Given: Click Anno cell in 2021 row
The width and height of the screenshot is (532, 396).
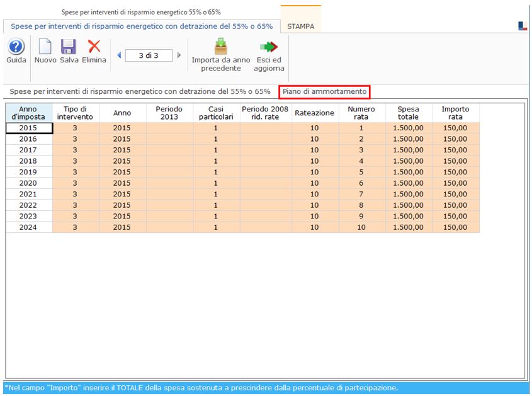Looking at the screenshot, I should click(122, 194).
